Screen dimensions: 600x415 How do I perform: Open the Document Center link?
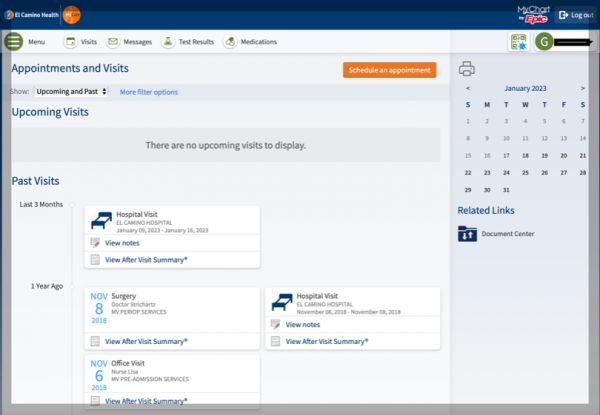(x=508, y=234)
